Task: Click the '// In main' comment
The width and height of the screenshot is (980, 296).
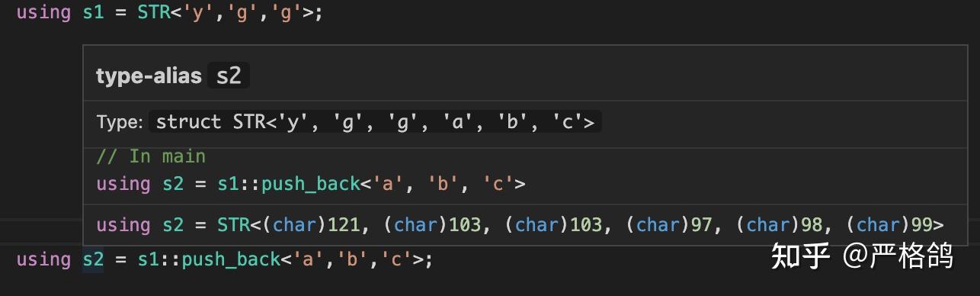Action: tap(151, 156)
